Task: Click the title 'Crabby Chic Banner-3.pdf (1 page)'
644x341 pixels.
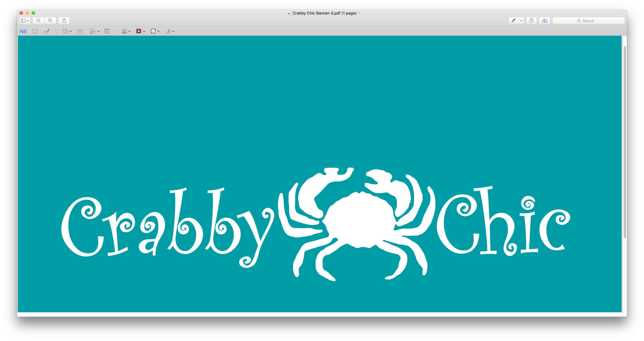Action: (x=324, y=13)
